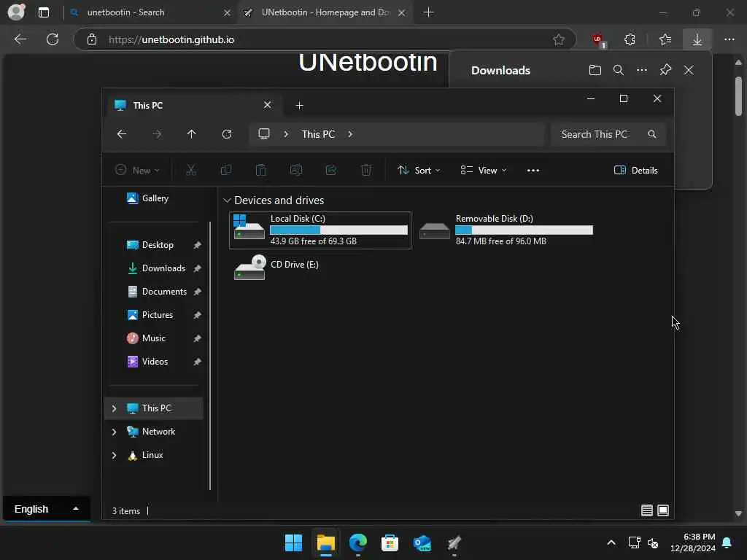
Task: Click the File Explorer back arrow
Action: click(122, 134)
